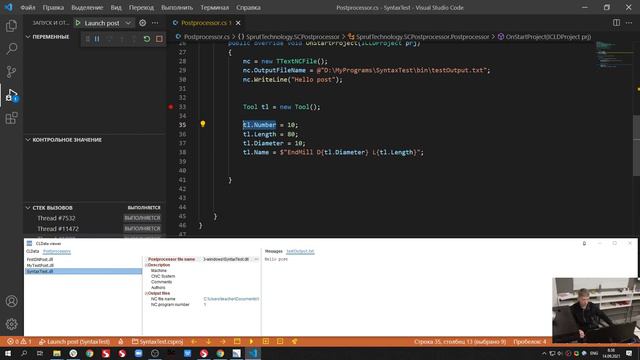This screenshot has width=640, height=360.
Task: Switch to CLData tab in CLData viewer
Action: [33, 251]
